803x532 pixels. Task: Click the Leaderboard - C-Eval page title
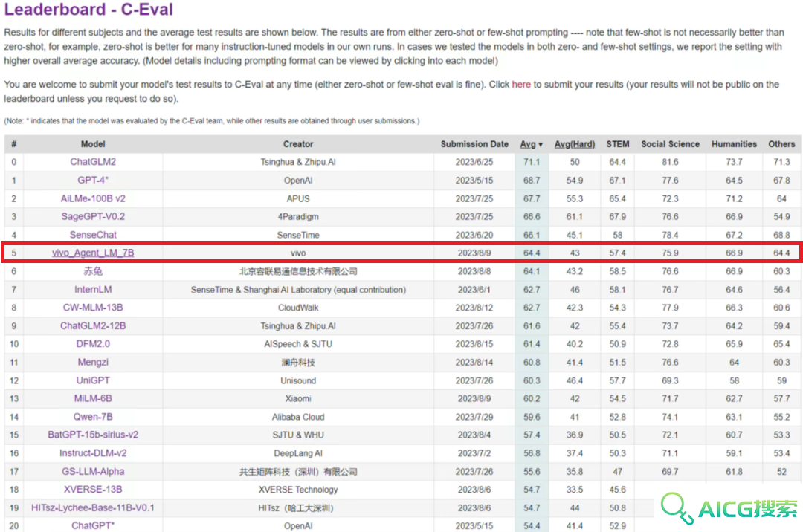pos(88,9)
